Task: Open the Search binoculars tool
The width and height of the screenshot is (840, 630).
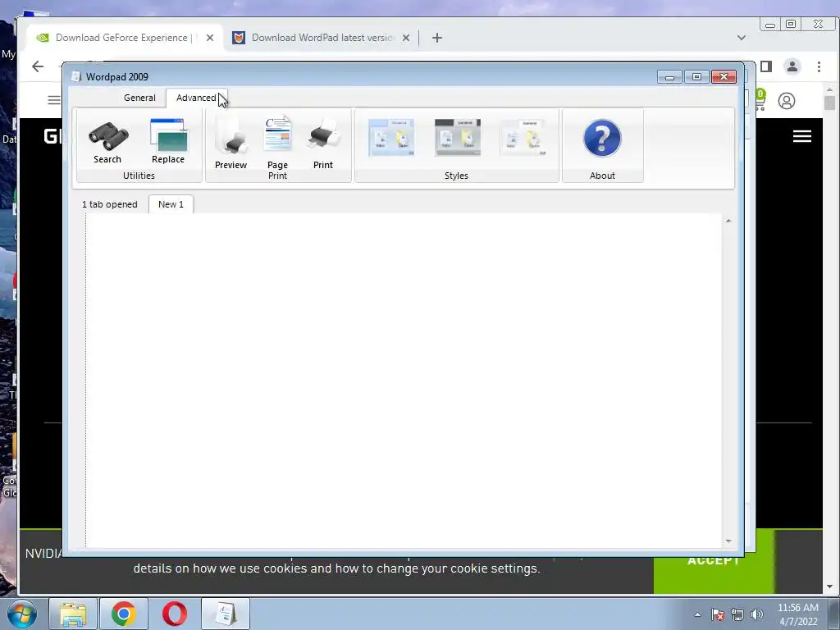Action: (x=107, y=141)
